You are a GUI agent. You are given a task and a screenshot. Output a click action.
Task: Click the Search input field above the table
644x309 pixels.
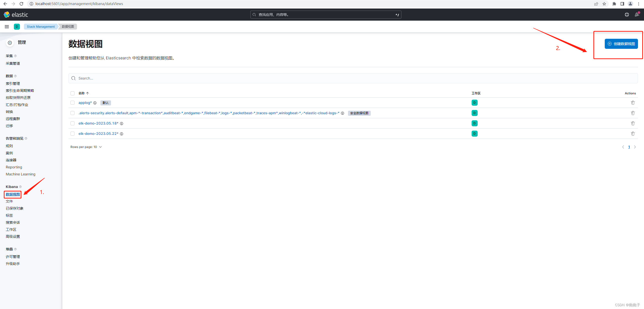point(226,78)
